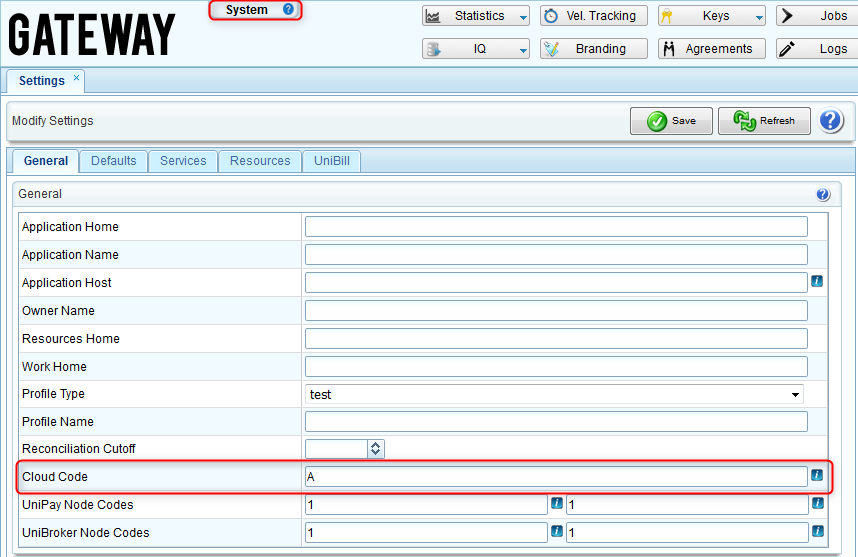Click the Profile Name input field
858x557 pixels.
point(556,421)
